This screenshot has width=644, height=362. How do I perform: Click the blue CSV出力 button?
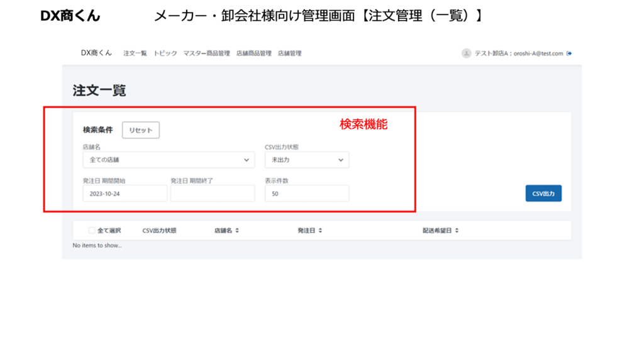click(x=543, y=194)
